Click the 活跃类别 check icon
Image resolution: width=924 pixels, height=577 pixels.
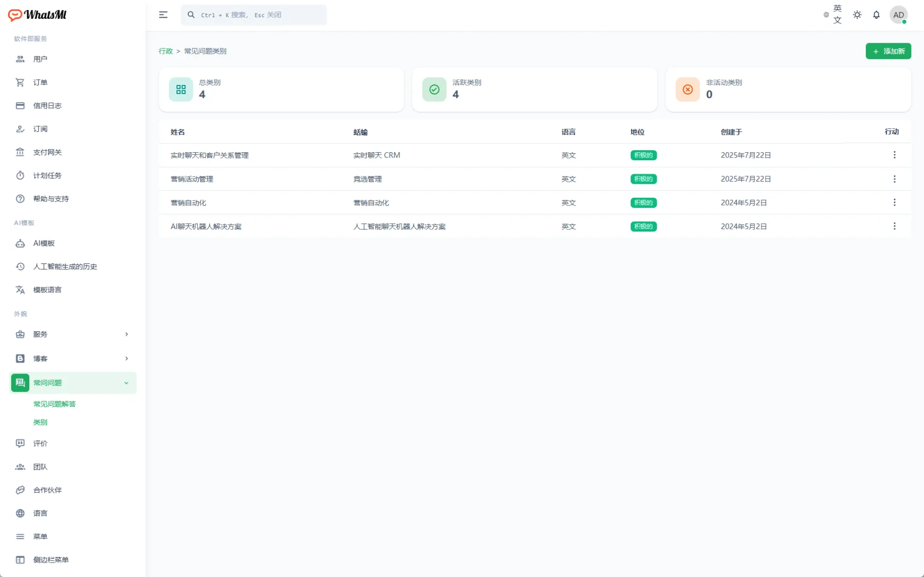[434, 90]
